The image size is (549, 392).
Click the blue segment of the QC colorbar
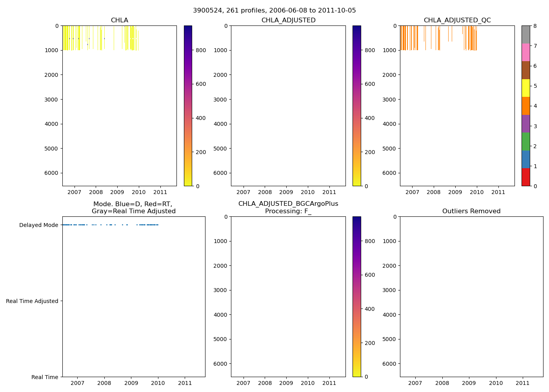click(x=525, y=159)
